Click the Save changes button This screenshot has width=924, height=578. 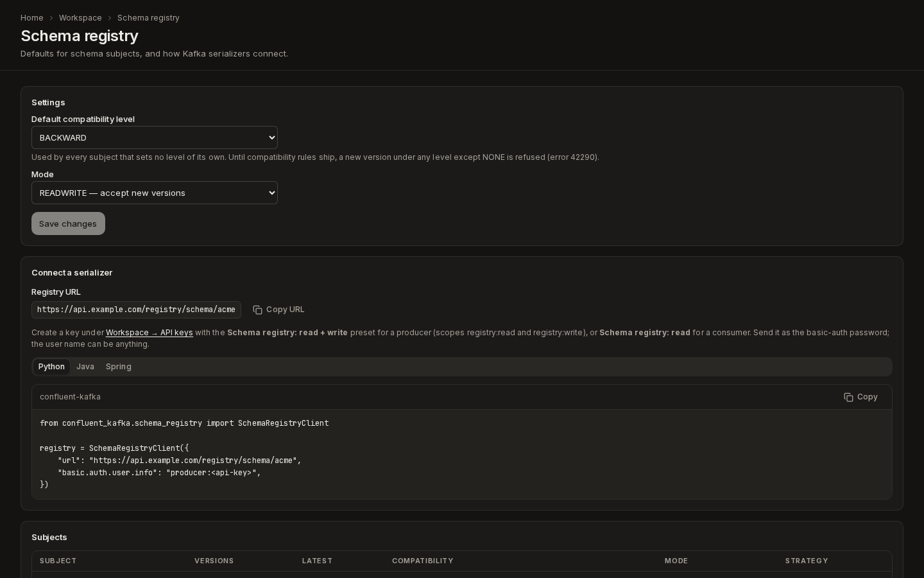[x=68, y=223]
